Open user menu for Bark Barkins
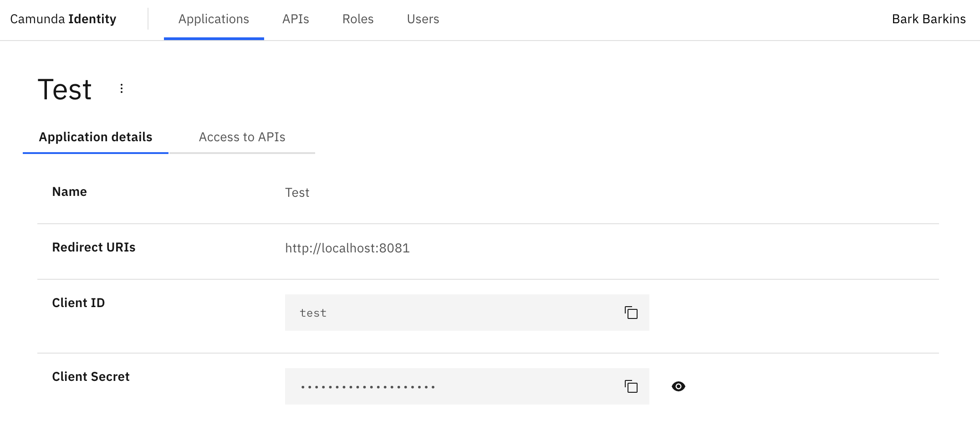980x426 pixels. [929, 19]
